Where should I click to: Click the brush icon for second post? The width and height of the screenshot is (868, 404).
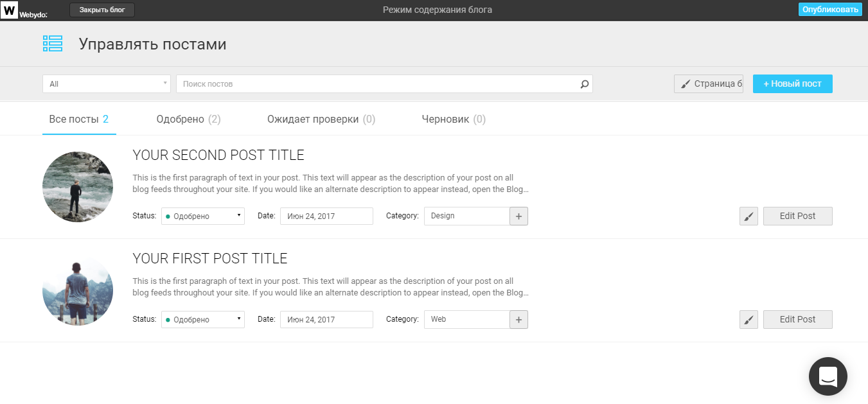coord(748,216)
